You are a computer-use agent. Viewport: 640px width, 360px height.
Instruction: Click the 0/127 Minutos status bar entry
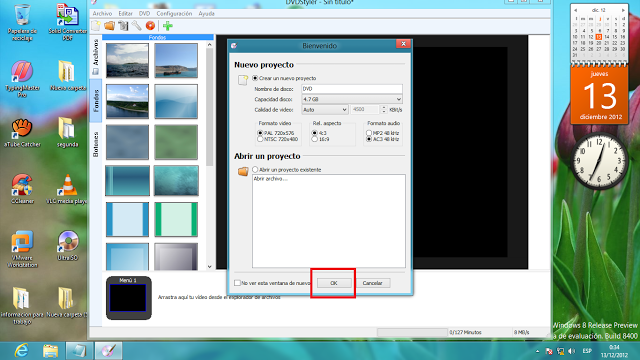point(465,332)
